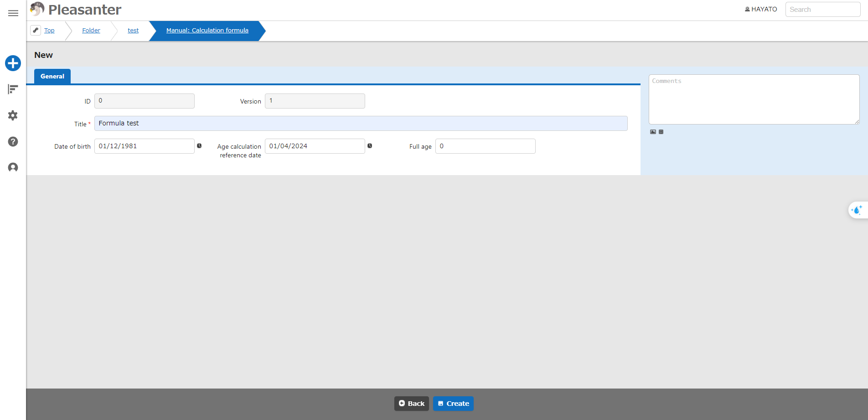The width and height of the screenshot is (868, 420).
Task: Click the Date of birth field
Action: [145, 146]
